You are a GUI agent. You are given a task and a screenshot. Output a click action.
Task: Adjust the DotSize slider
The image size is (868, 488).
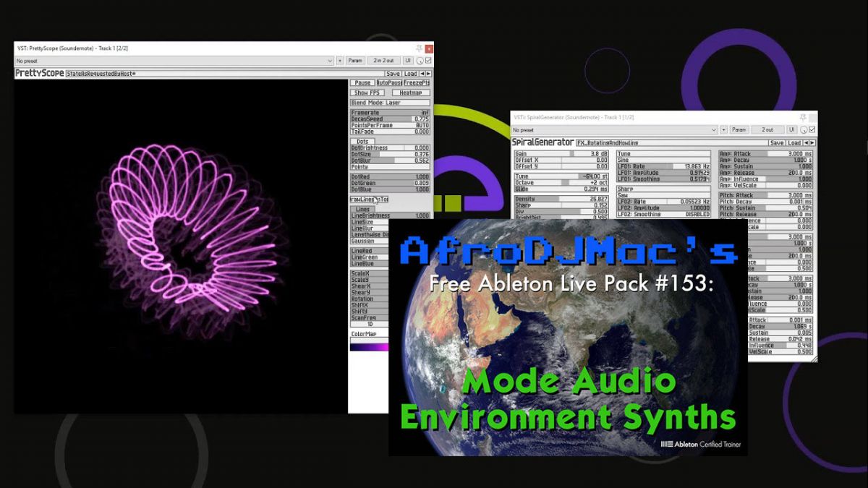[x=391, y=154]
